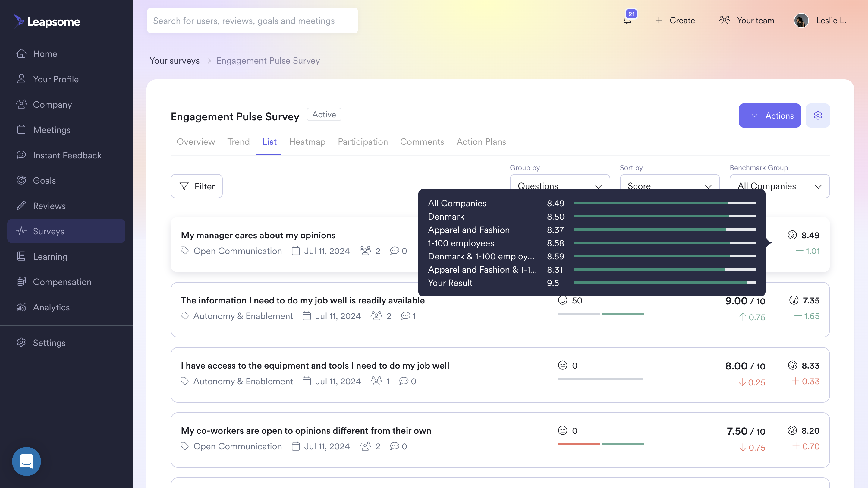
Task: Click the Your team people icon
Action: coord(725,20)
